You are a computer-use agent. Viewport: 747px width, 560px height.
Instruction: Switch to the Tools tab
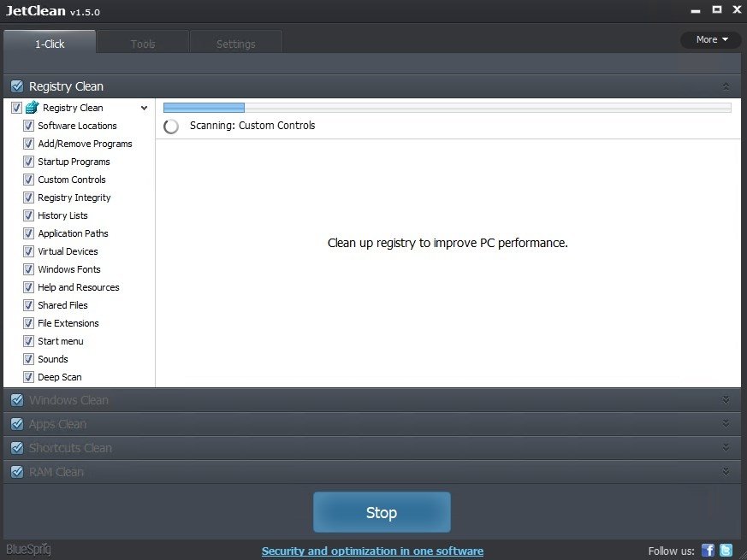[142, 43]
